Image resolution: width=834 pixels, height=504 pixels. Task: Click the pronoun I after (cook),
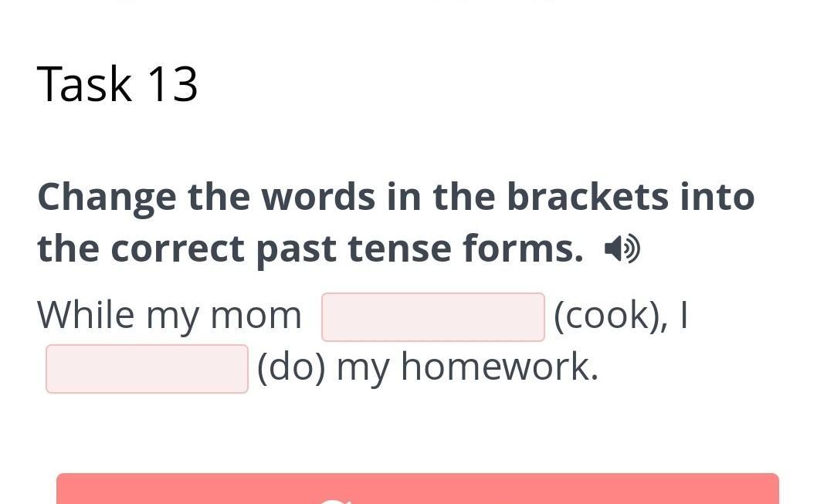click(683, 315)
